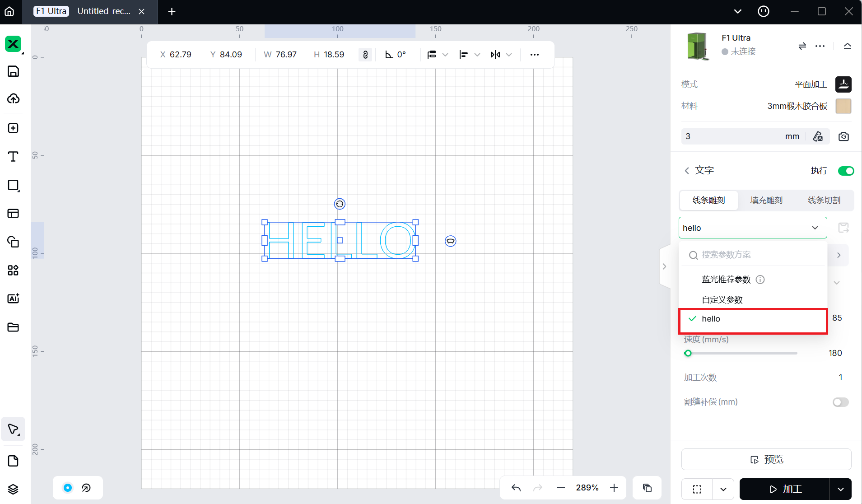Click the undo arrow button
This screenshot has height=504, width=862.
tap(516, 488)
